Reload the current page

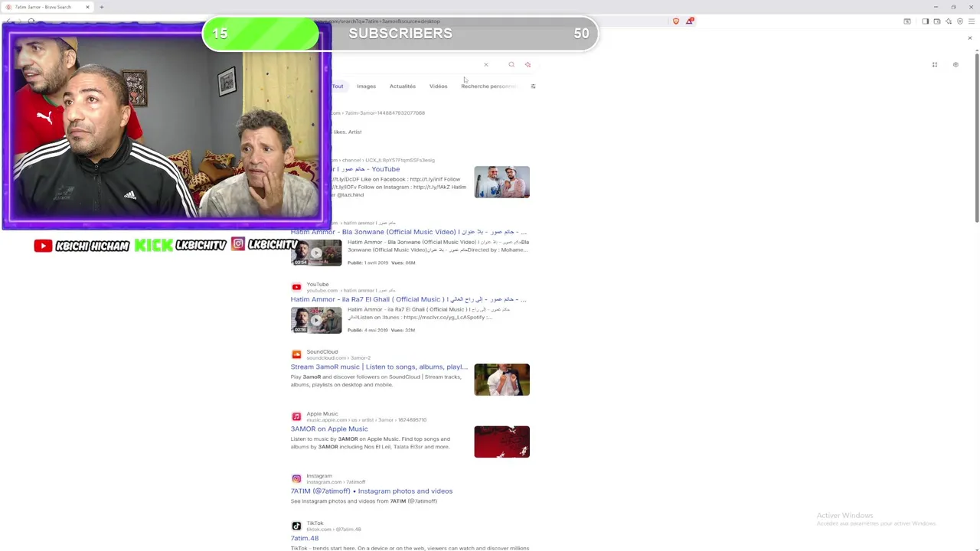coord(31,21)
